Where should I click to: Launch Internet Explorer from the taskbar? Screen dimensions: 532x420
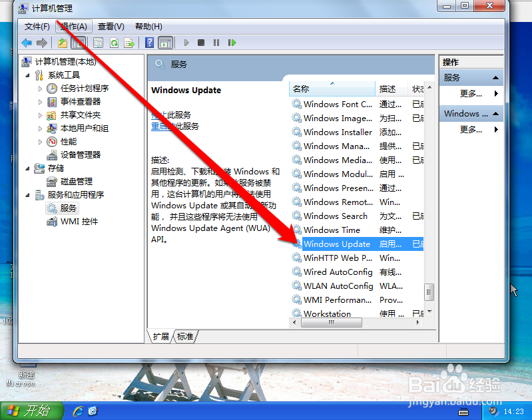click(x=78, y=411)
